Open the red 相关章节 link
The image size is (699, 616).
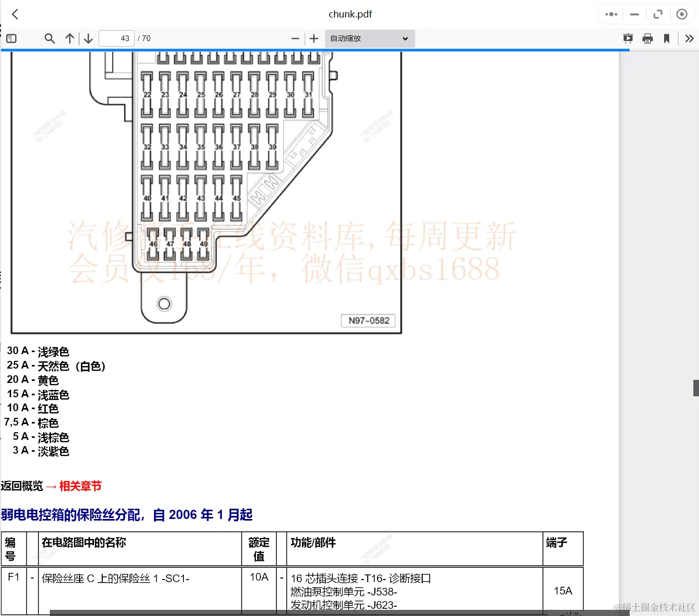(x=80, y=486)
